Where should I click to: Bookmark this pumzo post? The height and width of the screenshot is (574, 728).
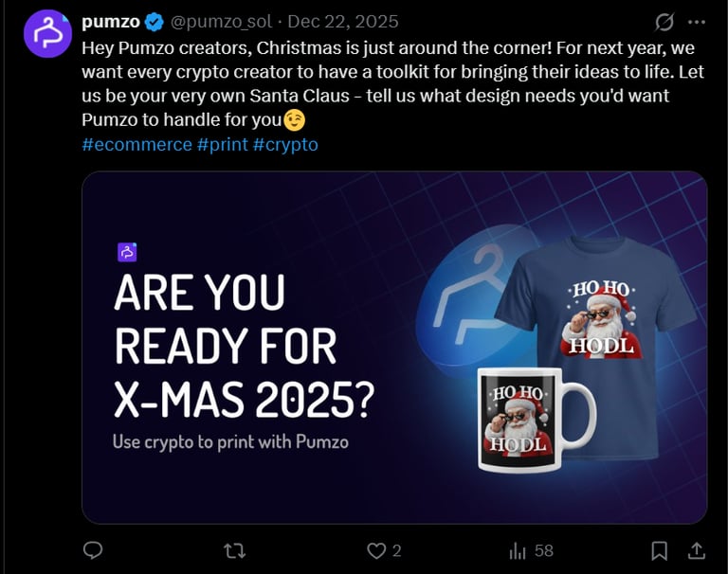pos(660,550)
